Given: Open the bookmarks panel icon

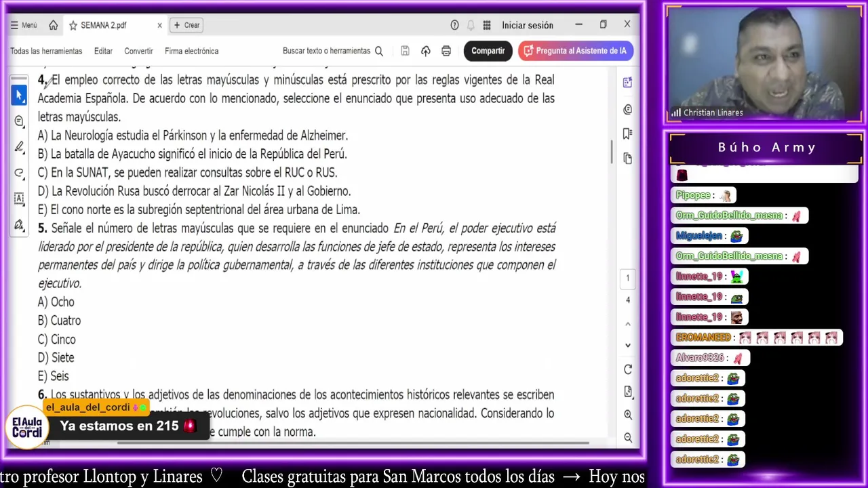Looking at the screenshot, I should (627, 134).
